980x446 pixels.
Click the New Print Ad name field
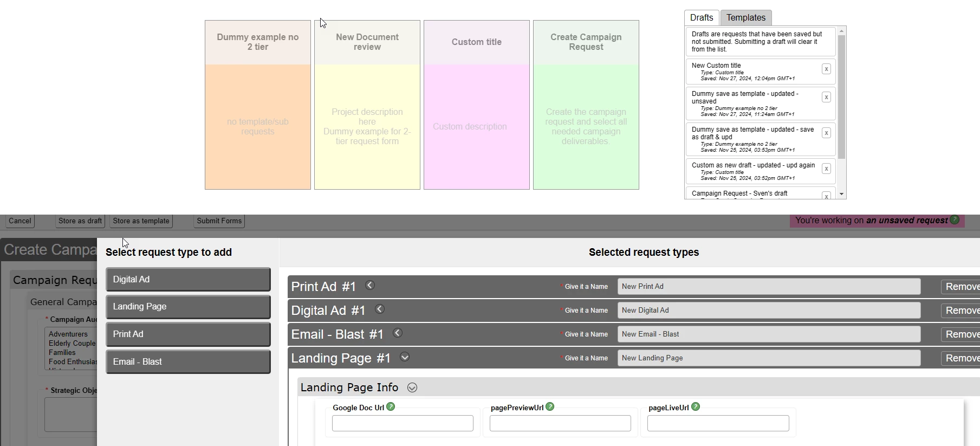769,287
